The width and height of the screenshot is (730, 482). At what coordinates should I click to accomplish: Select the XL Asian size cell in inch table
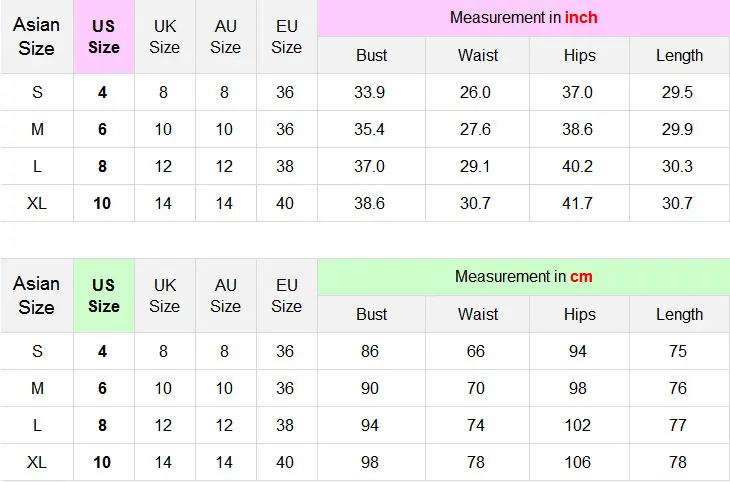[x=37, y=203]
